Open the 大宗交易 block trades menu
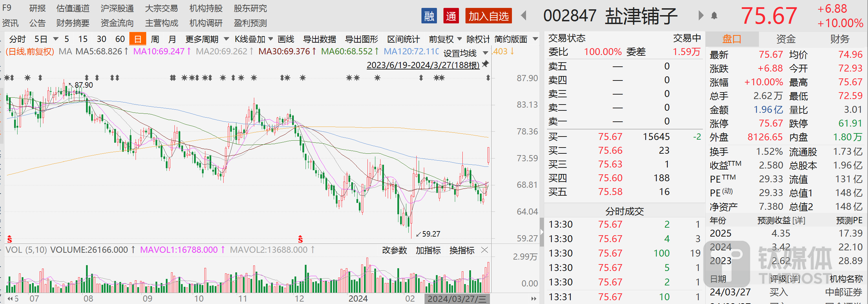The width and height of the screenshot is (868, 304). point(162,8)
